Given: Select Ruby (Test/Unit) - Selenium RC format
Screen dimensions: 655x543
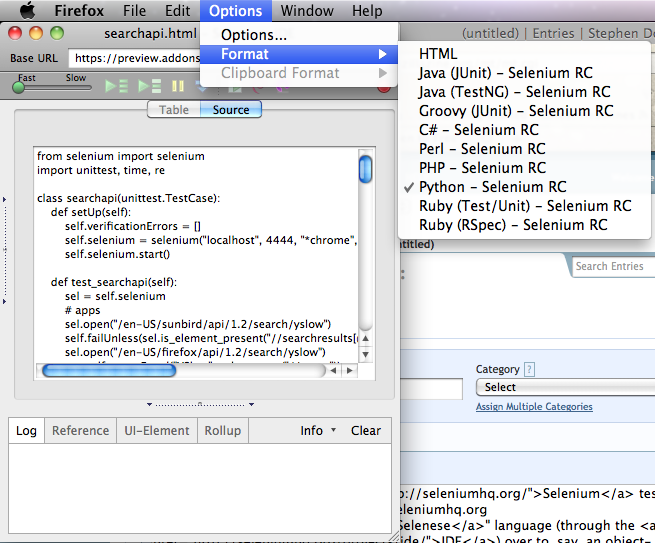Looking at the screenshot, I should coord(524,206).
